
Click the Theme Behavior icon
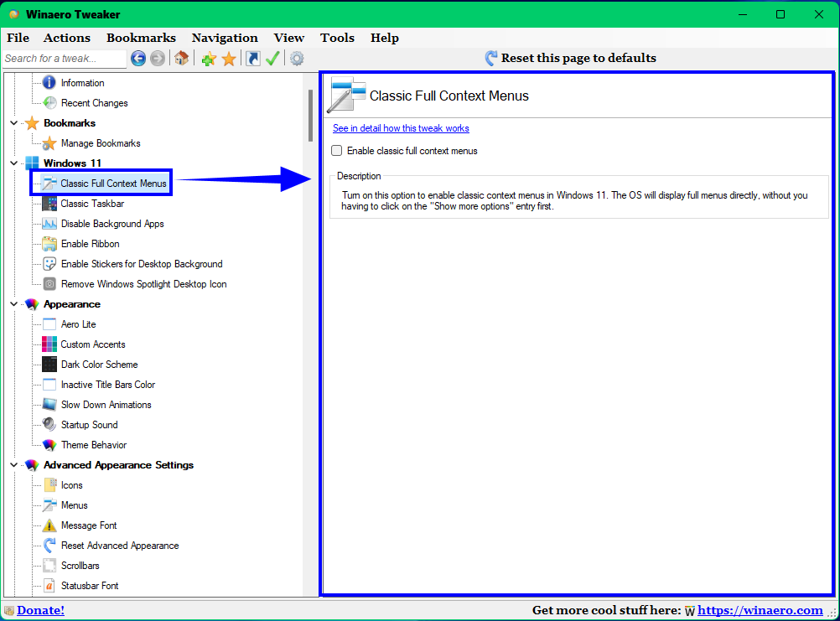(x=49, y=445)
